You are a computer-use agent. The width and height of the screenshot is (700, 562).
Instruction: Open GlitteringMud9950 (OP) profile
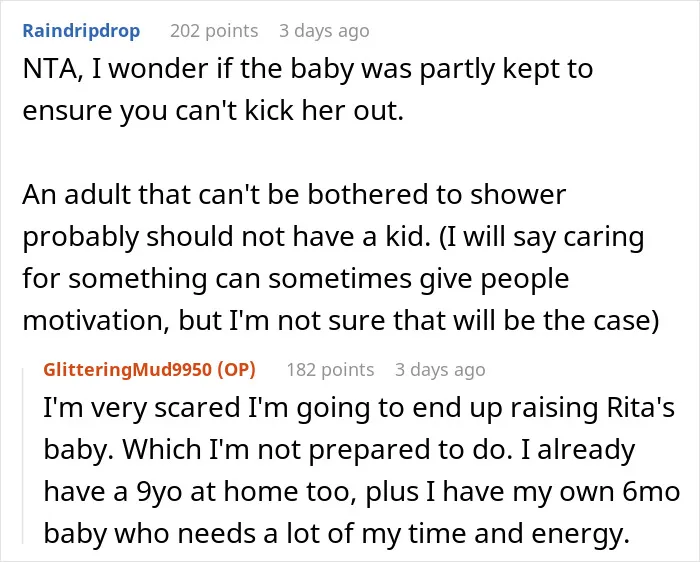(x=150, y=370)
